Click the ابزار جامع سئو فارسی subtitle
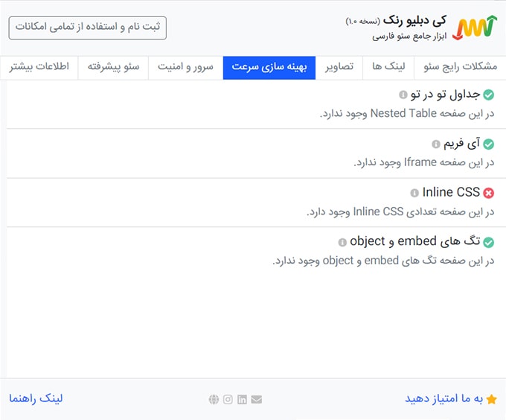 point(409,36)
